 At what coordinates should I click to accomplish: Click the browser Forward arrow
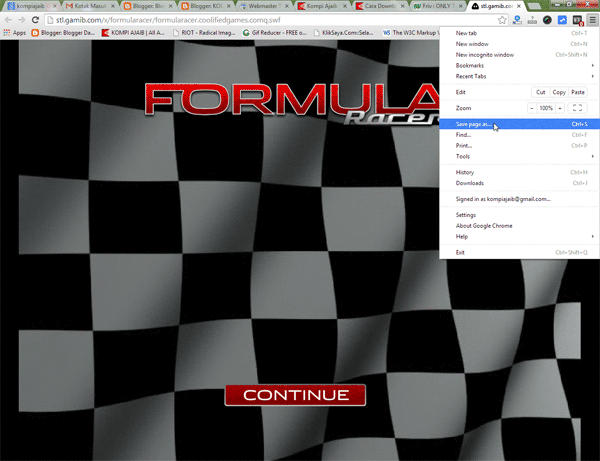tap(21, 20)
